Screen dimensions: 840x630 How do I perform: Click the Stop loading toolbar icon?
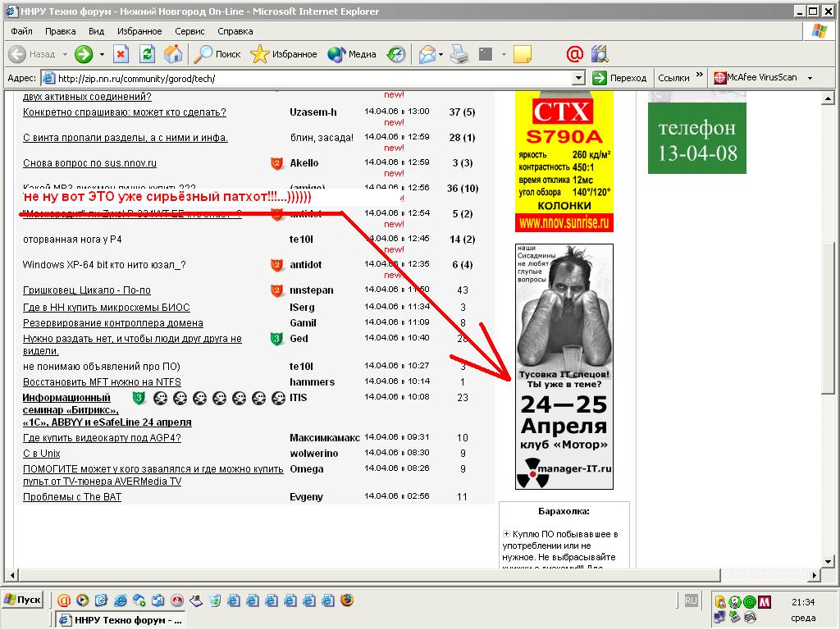coord(121,54)
